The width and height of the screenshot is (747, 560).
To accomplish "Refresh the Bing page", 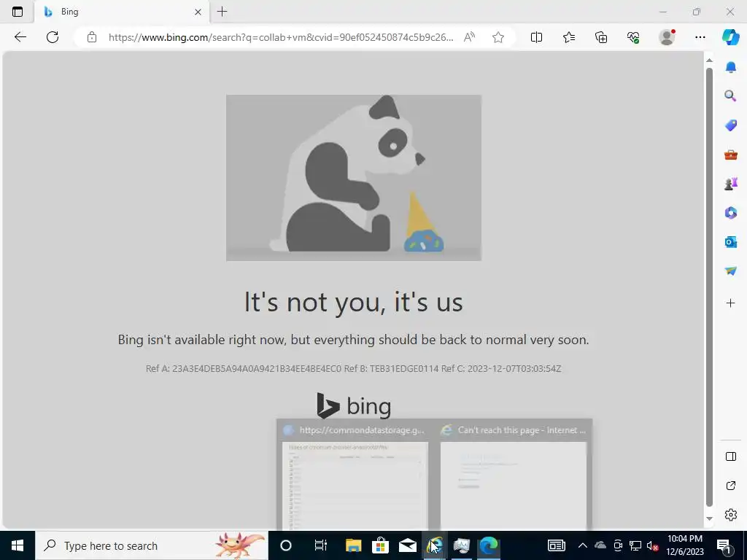I will (x=53, y=37).
